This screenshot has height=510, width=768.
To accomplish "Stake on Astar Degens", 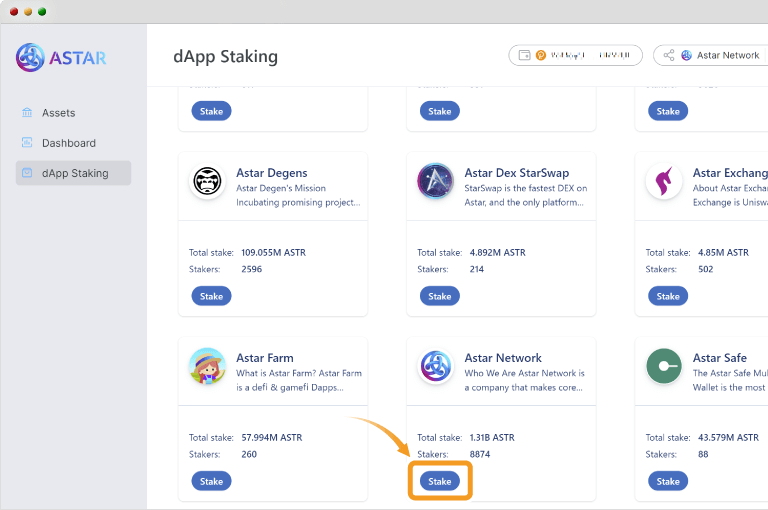I will pyautogui.click(x=211, y=296).
